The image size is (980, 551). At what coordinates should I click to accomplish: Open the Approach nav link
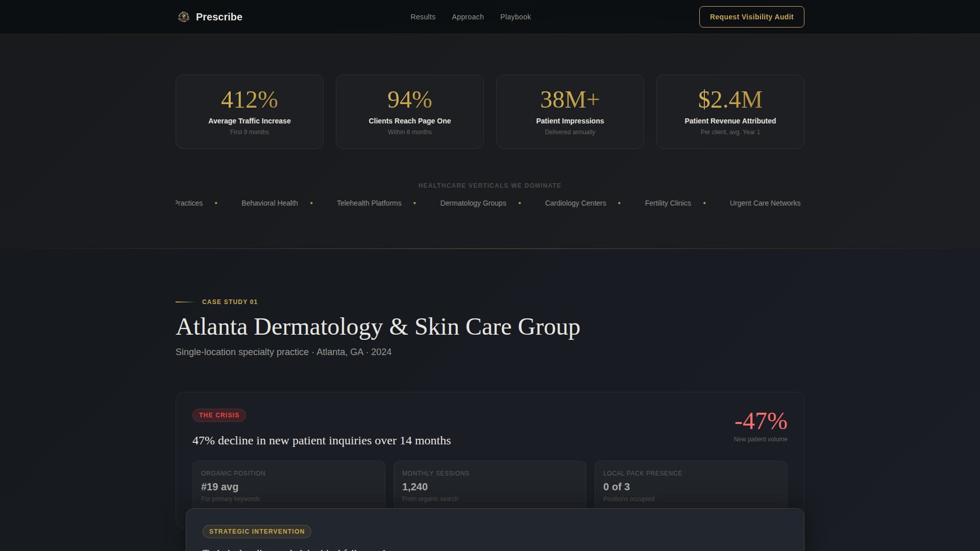[x=468, y=17]
